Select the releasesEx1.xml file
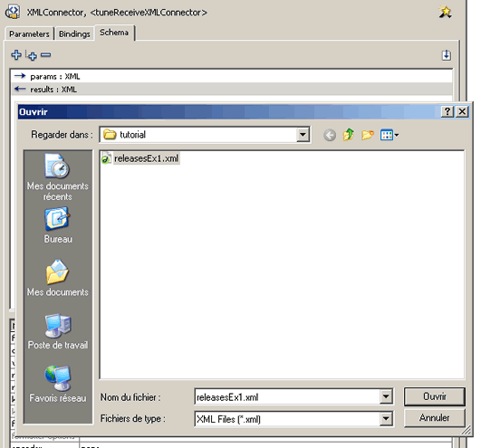The width and height of the screenshot is (481, 448). click(x=140, y=158)
